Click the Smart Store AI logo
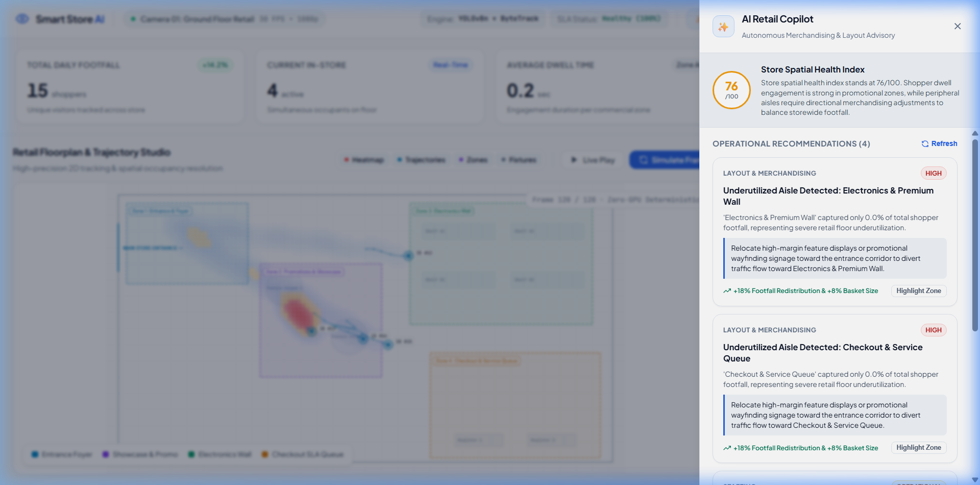Image resolution: width=980 pixels, height=485 pixels. pyautogui.click(x=60, y=19)
